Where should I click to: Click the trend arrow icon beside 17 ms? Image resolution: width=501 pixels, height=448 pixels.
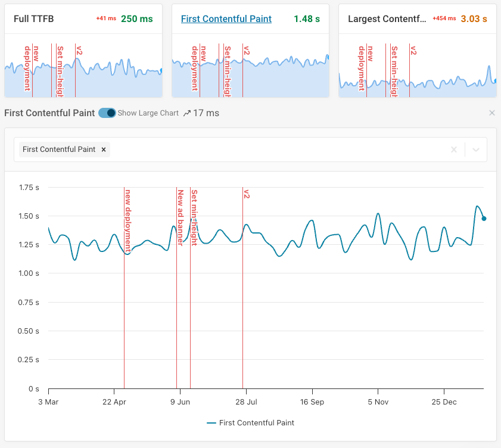tap(187, 113)
